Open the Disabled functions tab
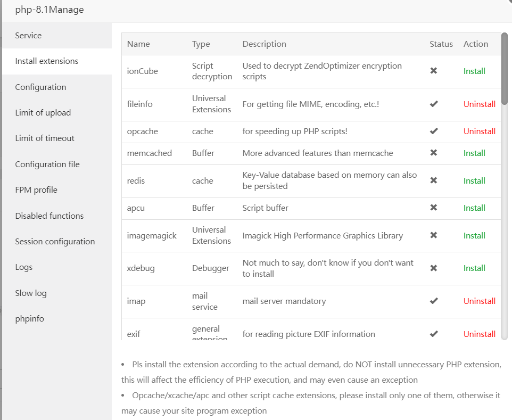This screenshot has width=512, height=420. click(49, 216)
